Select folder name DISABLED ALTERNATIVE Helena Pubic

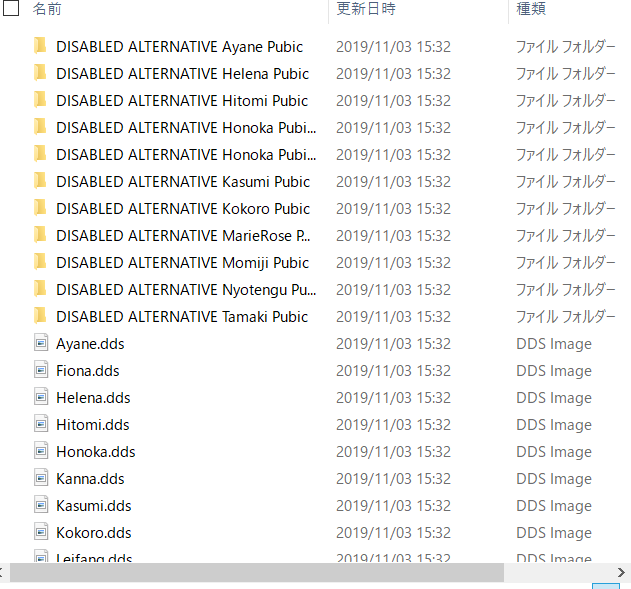point(183,74)
